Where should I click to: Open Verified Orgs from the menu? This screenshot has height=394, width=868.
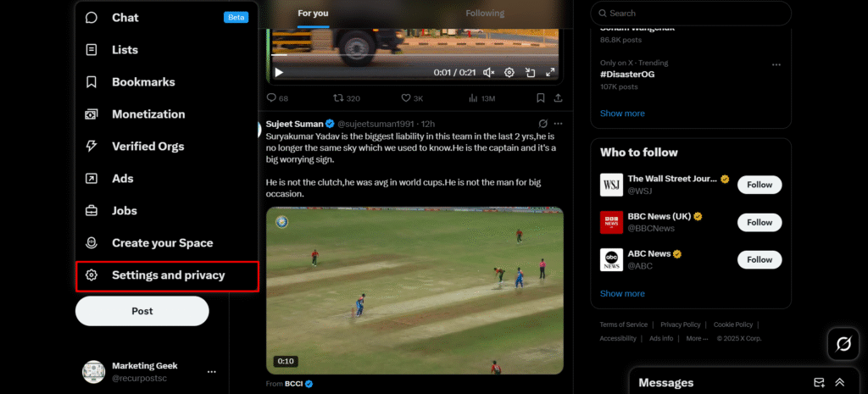[167, 146]
